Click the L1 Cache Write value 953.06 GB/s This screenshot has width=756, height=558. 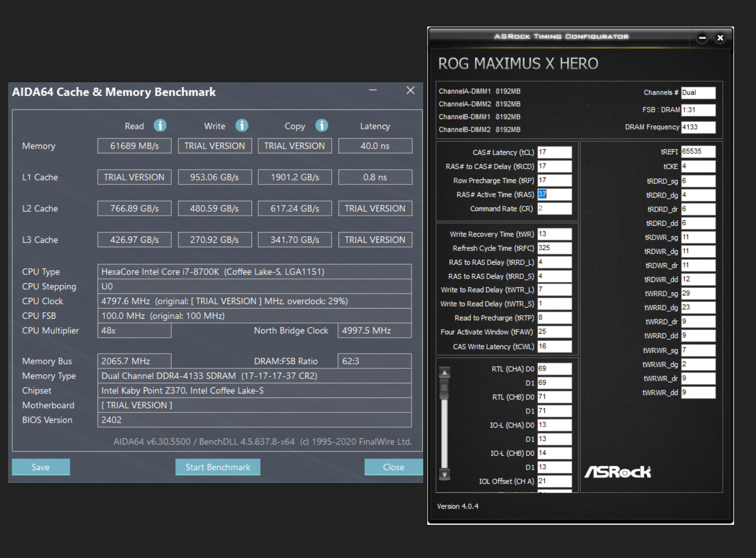tap(215, 177)
